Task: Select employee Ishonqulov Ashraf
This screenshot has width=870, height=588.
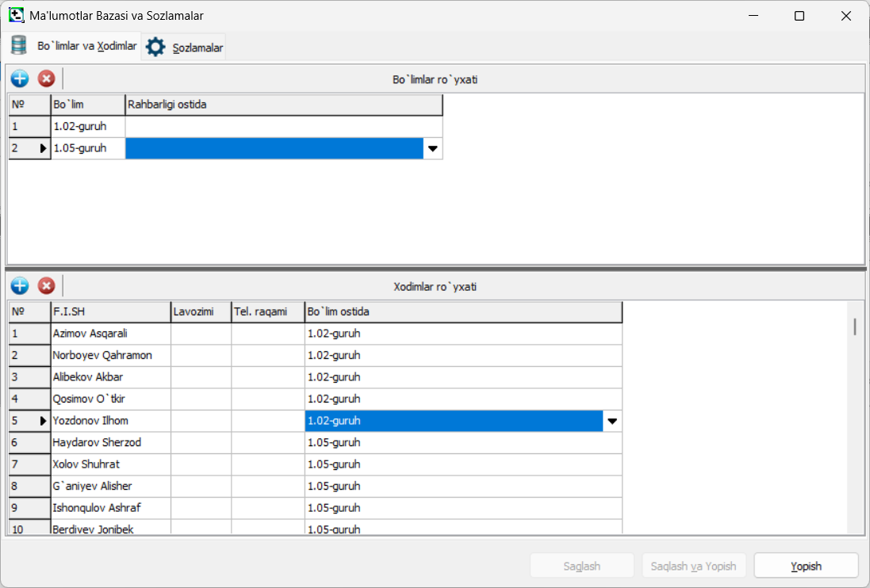Action: [x=111, y=508]
